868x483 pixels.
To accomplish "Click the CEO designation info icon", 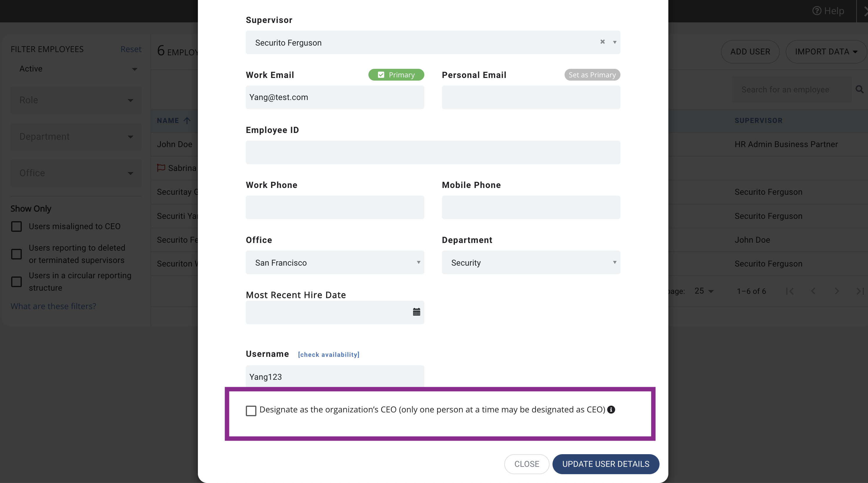I will [x=611, y=409].
